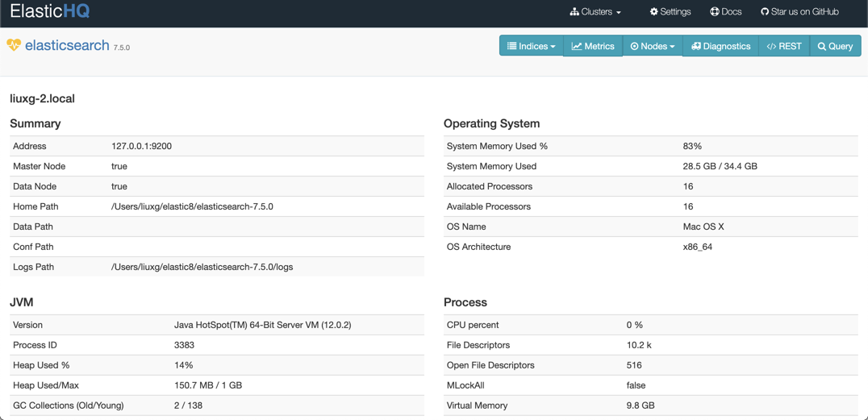
Task: Click the Docs lifebuoy icon
Action: (715, 11)
